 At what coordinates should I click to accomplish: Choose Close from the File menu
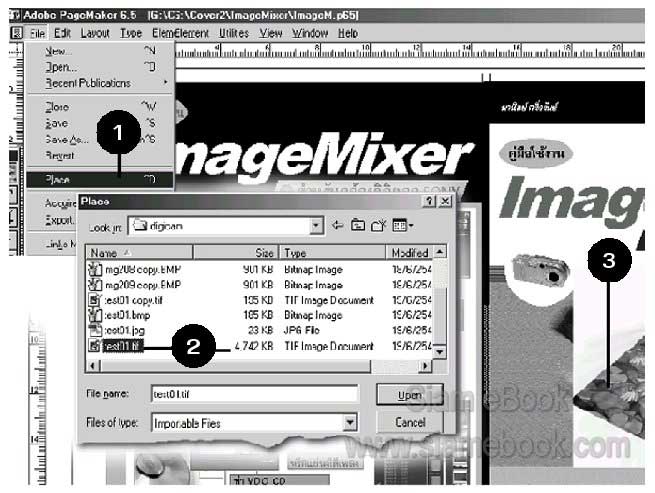tap(100, 107)
